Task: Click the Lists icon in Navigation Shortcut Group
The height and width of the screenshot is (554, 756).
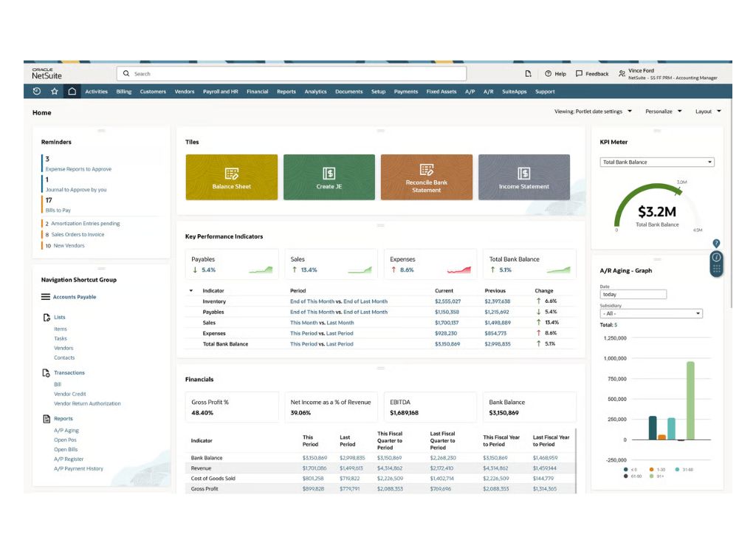Action: pos(45,318)
